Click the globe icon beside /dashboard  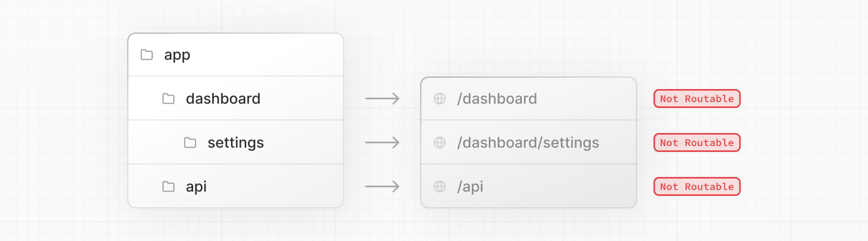439,99
